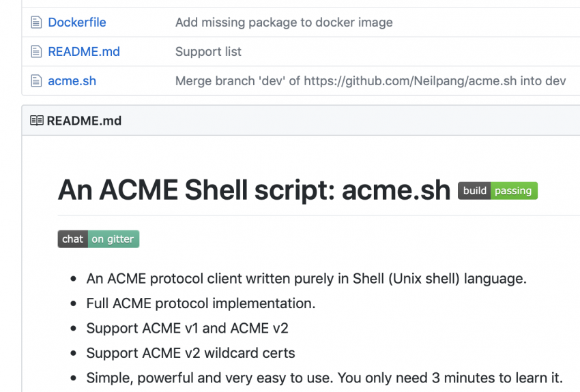
Task: Click the 'ACME protocol client written purely' bullet
Action: 306,278
